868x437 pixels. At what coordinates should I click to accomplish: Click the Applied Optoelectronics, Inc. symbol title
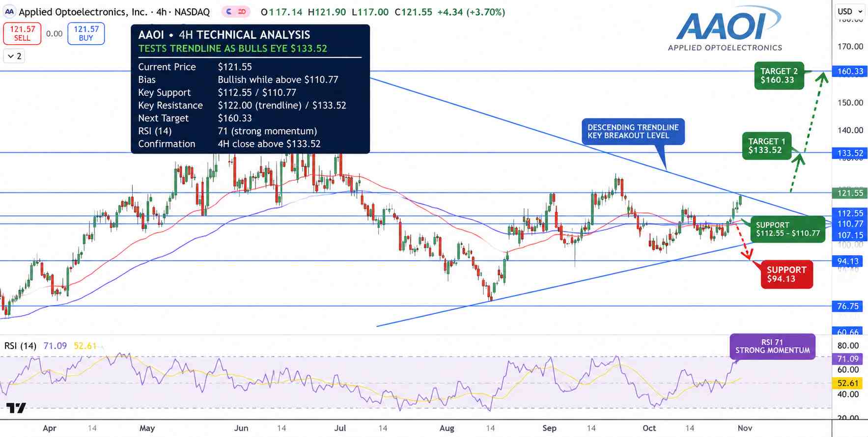[83, 12]
